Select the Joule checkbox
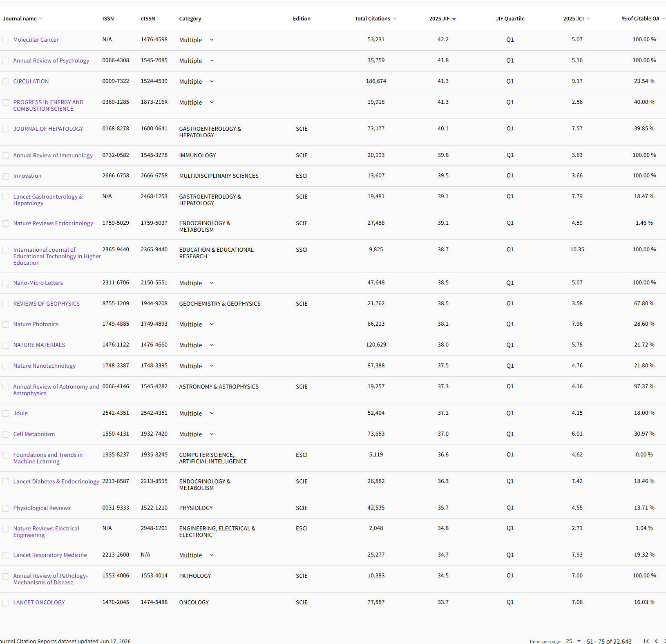Screen dimensions: 666x644 tap(6, 414)
